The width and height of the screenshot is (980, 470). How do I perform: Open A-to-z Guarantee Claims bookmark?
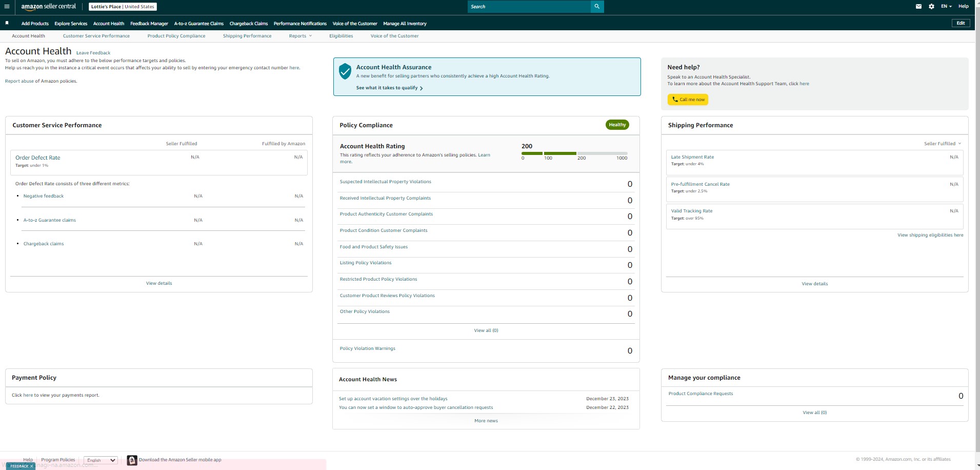click(x=198, y=24)
